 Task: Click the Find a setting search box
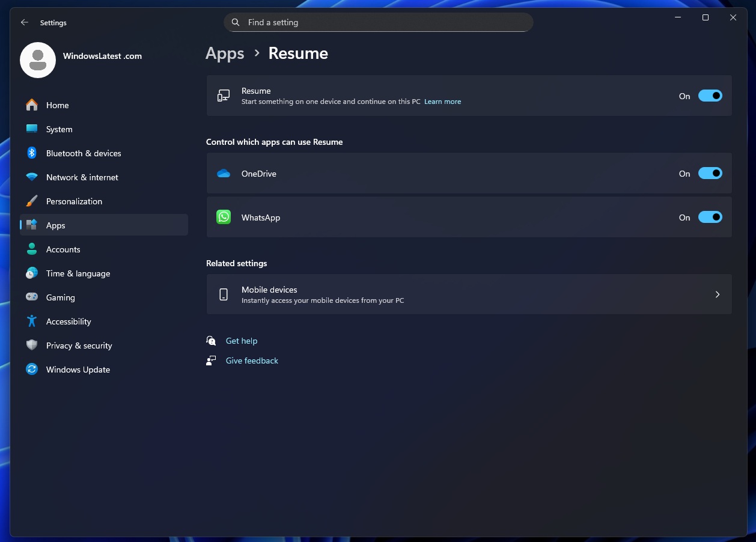(x=379, y=22)
